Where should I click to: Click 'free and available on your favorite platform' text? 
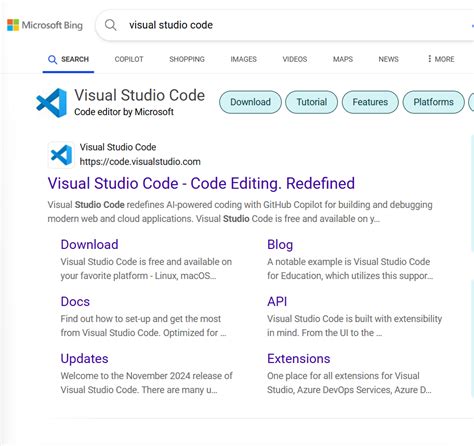(146, 269)
